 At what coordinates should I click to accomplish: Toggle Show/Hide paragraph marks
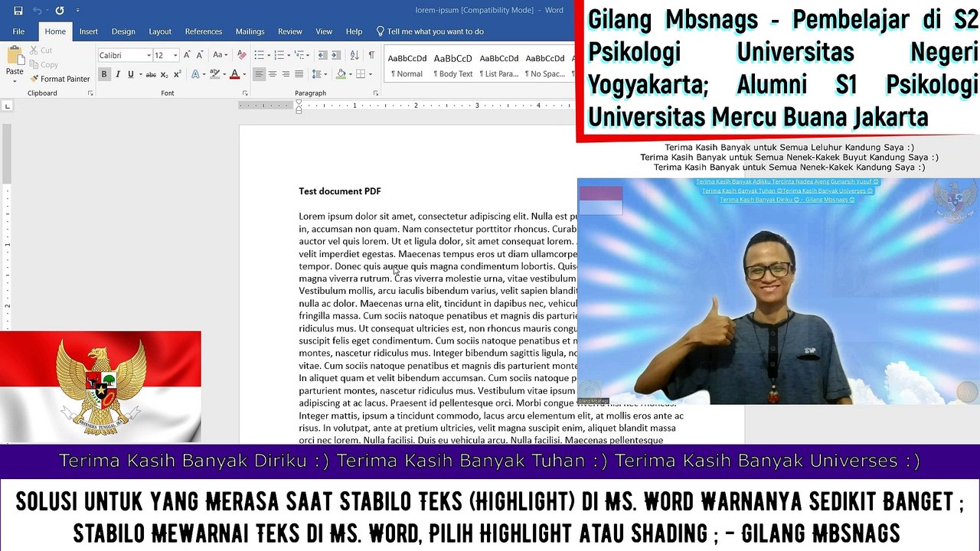click(371, 55)
